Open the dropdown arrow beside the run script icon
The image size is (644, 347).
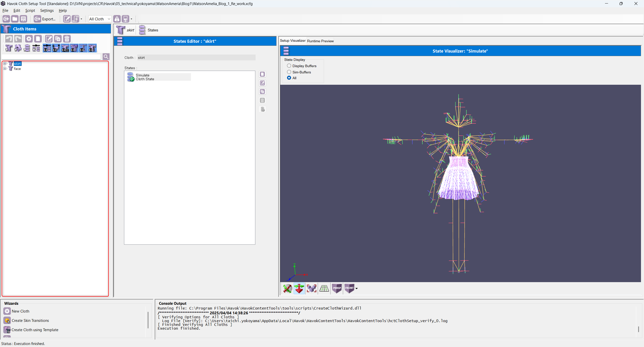click(81, 19)
